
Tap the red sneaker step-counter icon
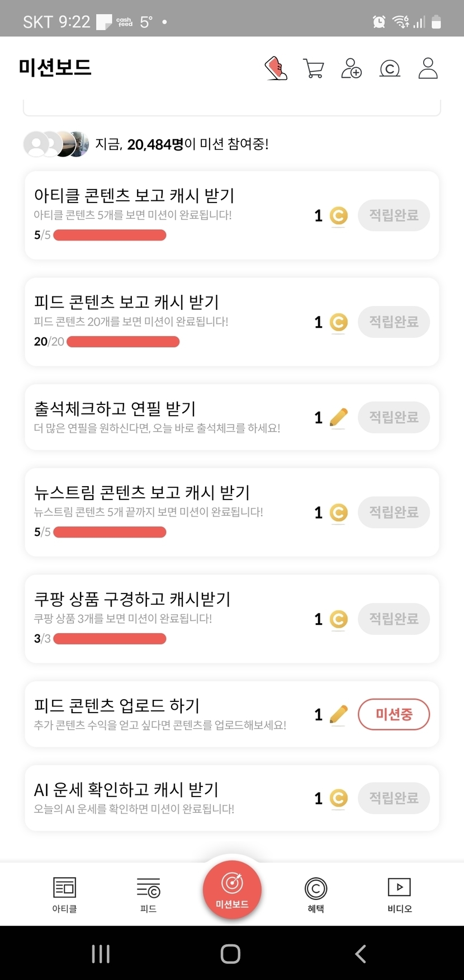pos(276,68)
